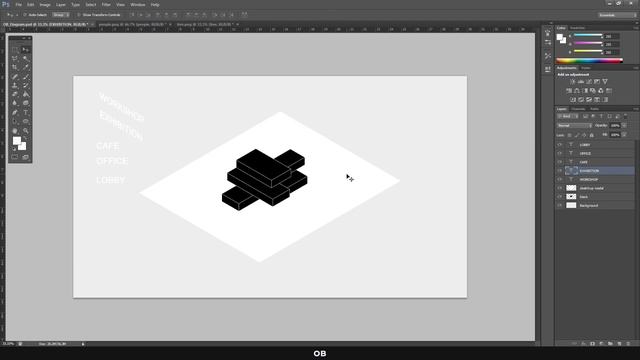Open the File menu
Image resolution: width=640 pixels, height=360 pixels.
click(18, 4)
